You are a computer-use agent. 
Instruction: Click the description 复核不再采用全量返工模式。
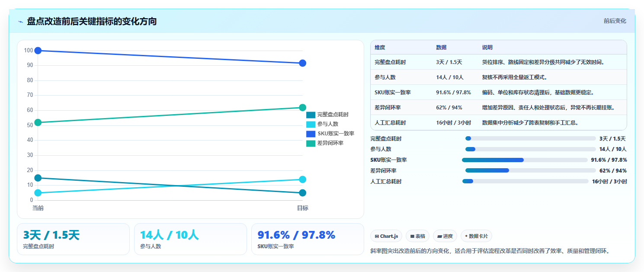515,77
